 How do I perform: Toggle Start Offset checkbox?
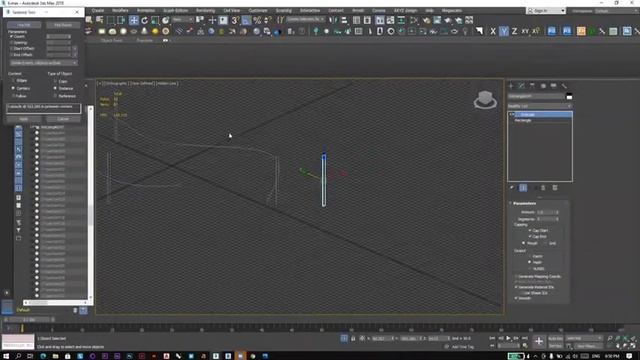click(11, 48)
